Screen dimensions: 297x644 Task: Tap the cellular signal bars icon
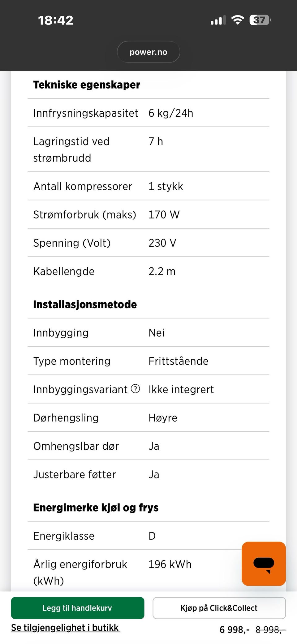pyautogui.click(x=218, y=20)
